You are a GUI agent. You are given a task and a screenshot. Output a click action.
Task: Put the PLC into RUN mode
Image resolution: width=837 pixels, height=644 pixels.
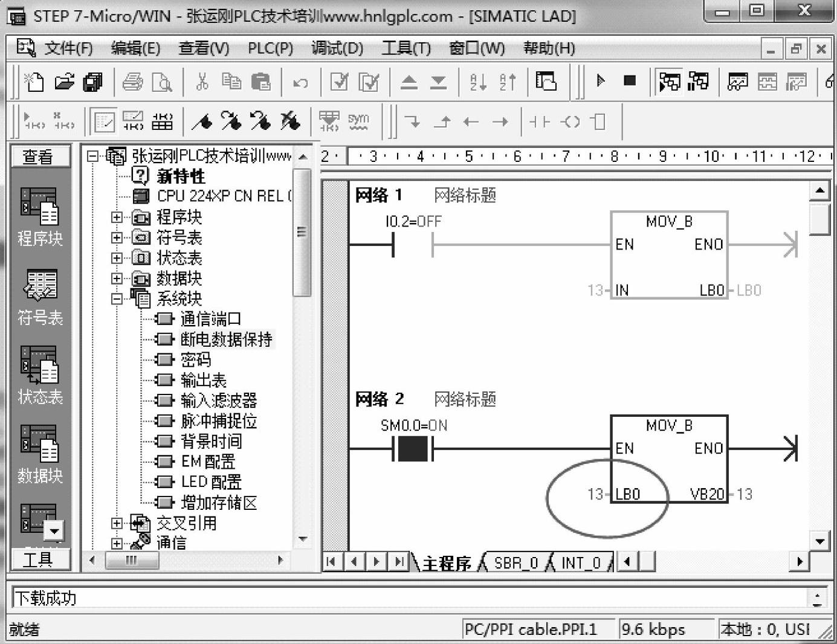pyautogui.click(x=600, y=80)
